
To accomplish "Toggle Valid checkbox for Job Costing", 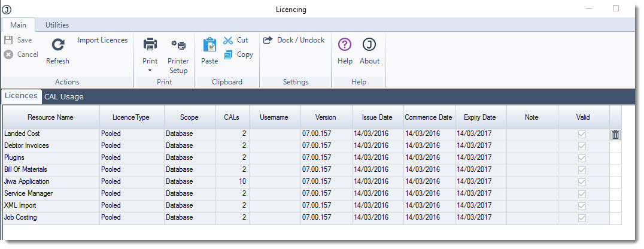I will [582, 218].
